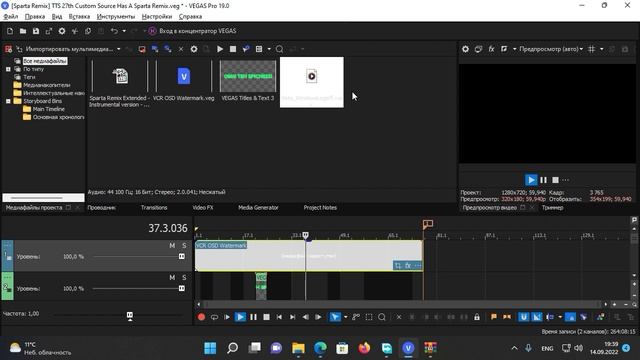Switch to the "Проводник" tab

pyautogui.click(x=102, y=208)
